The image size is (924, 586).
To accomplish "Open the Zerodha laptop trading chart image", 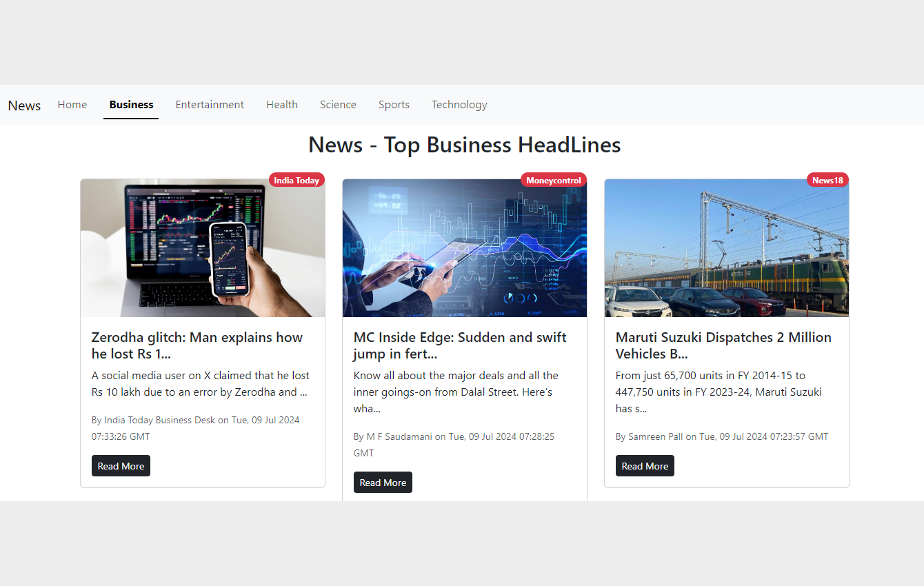I will pos(203,248).
